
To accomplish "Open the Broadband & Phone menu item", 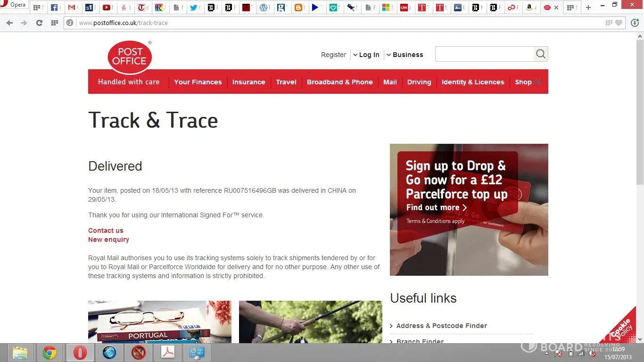I will (x=339, y=82).
